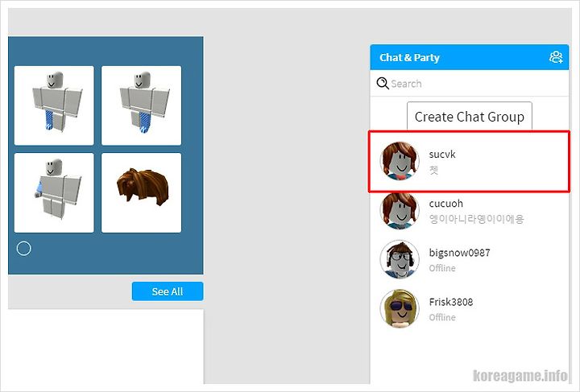Open the chat with sucvk

(x=469, y=161)
